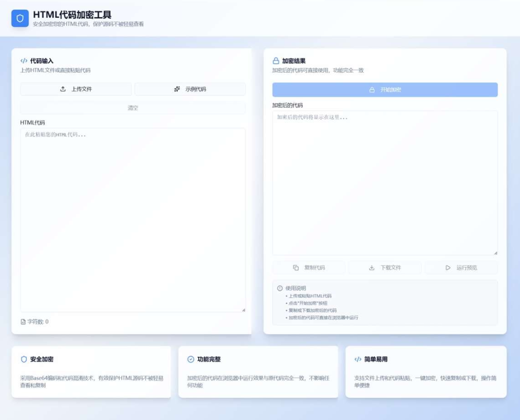Click the copy icon on 复制代码 button

coord(296,268)
